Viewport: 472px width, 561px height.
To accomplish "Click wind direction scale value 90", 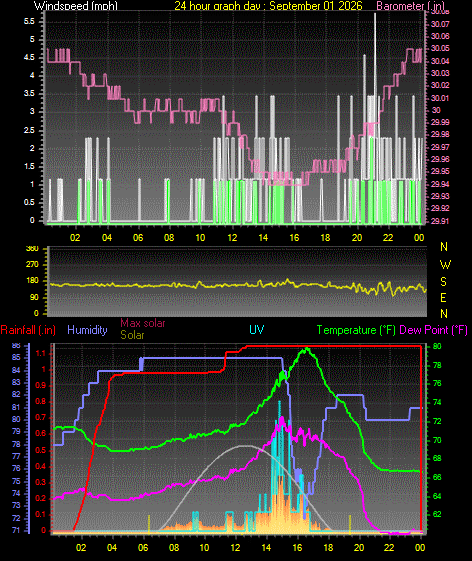I will (34, 298).
